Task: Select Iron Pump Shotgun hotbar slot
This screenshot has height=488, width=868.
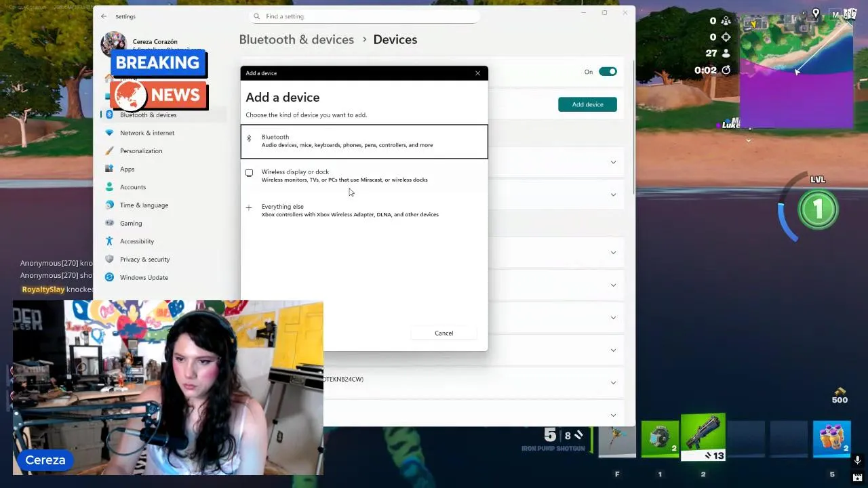Action: click(x=703, y=437)
